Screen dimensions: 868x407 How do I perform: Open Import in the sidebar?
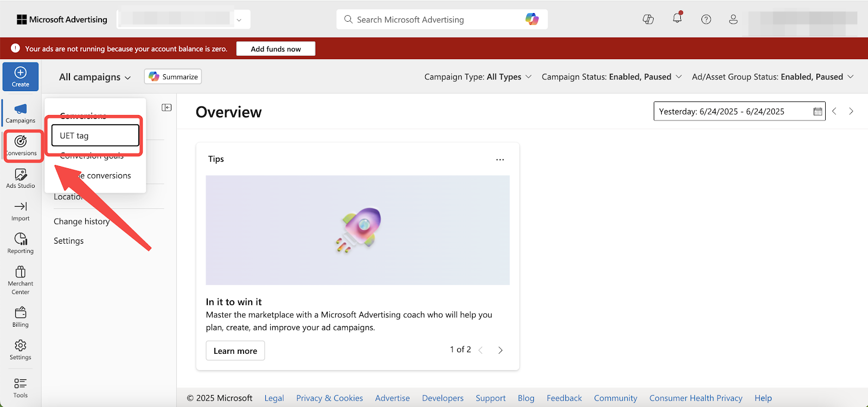tap(21, 211)
